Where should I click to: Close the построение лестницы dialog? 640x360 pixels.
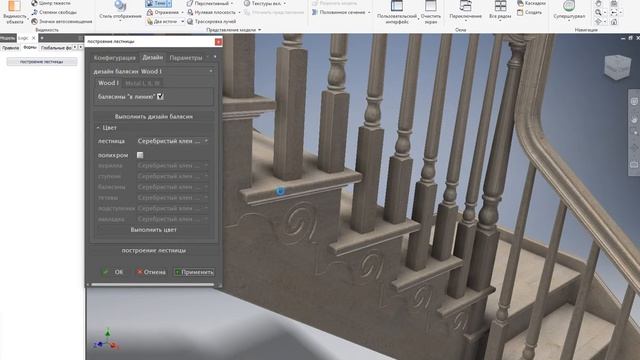218,42
